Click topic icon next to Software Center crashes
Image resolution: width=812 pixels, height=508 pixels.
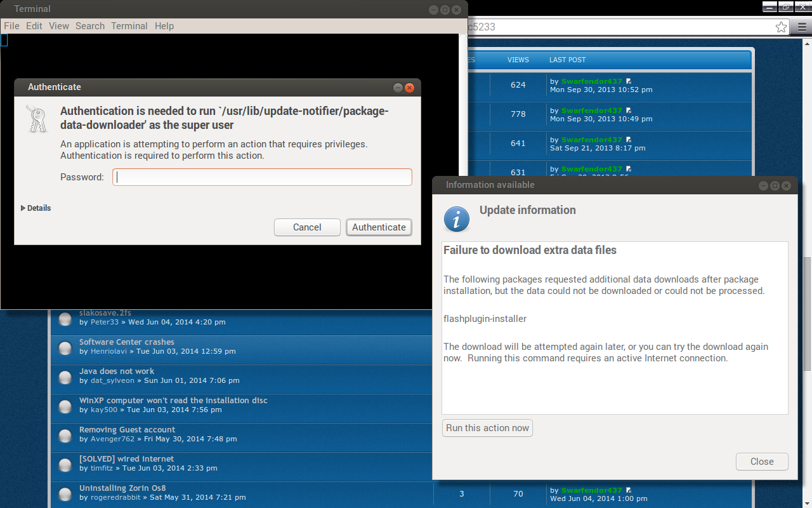pos(65,348)
